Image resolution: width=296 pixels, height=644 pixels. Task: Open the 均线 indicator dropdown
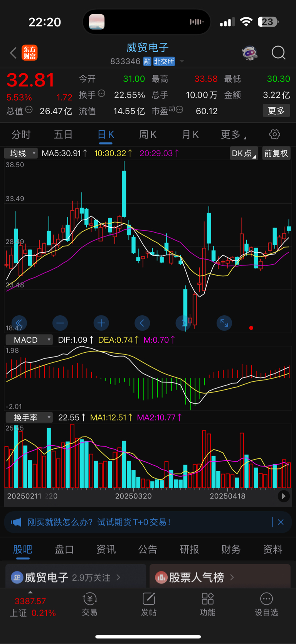coord(21,153)
